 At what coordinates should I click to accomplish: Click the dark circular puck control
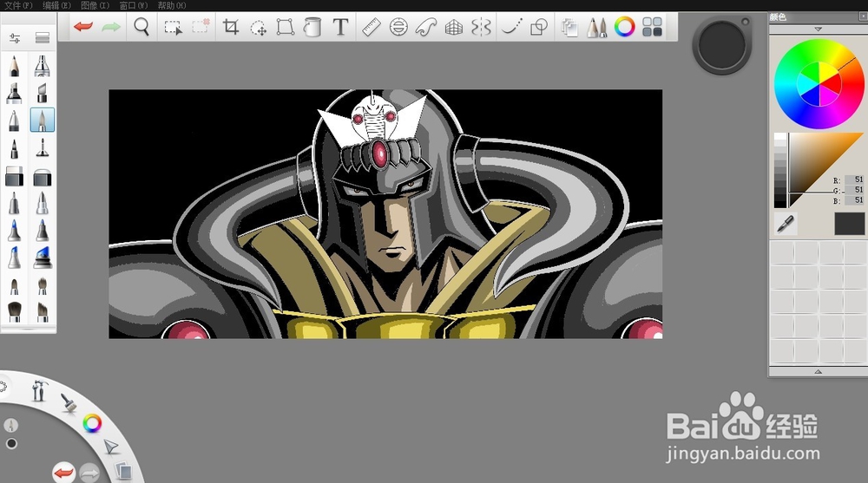point(722,45)
